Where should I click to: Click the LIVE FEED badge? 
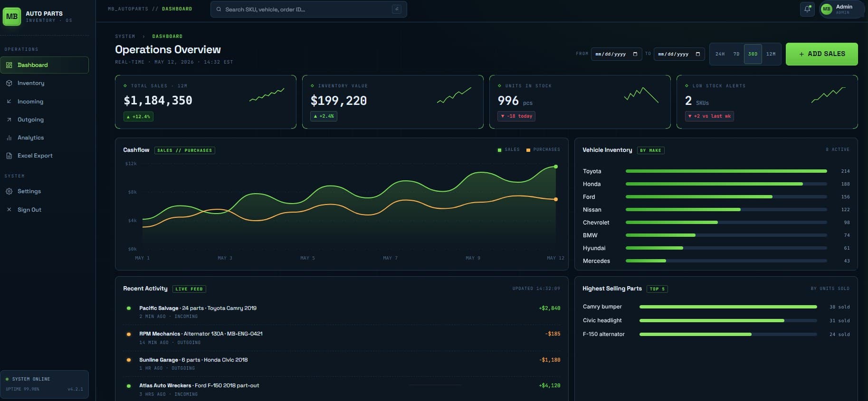tap(189, 289)
